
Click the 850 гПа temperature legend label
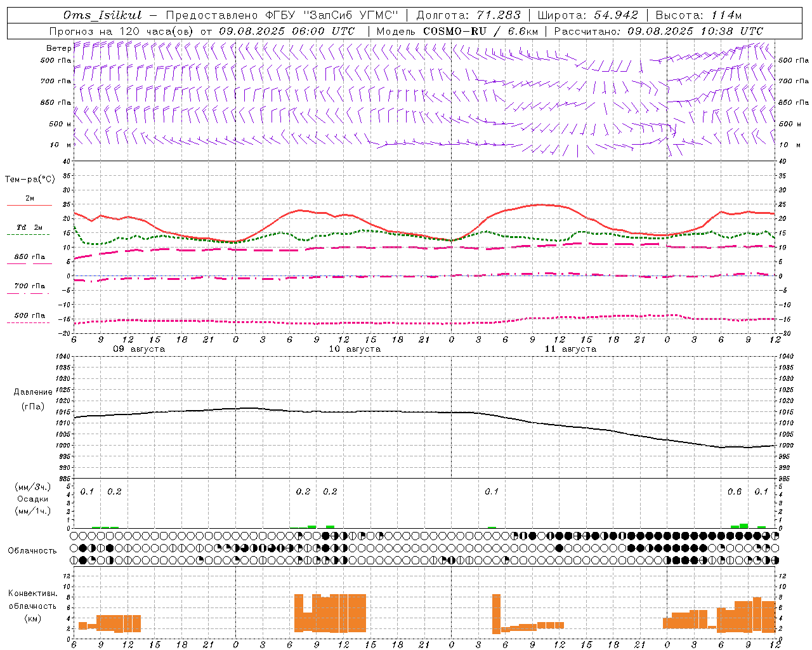click(30, 257)
